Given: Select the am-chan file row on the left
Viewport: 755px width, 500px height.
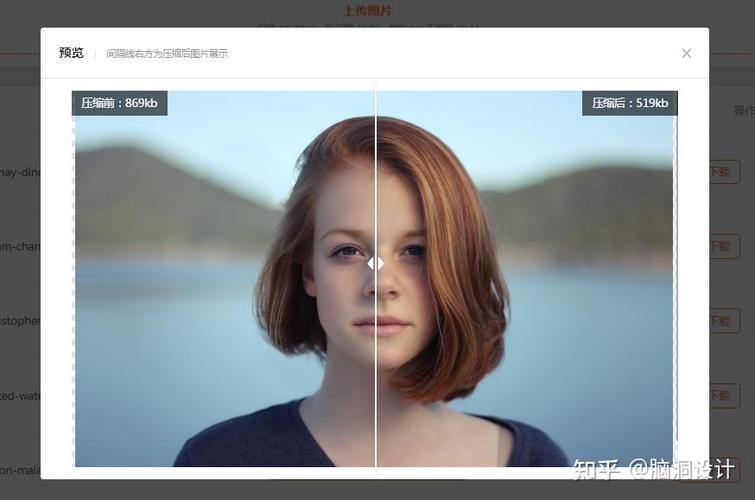Looking at the screenshot, I should [x=20, y=247].
